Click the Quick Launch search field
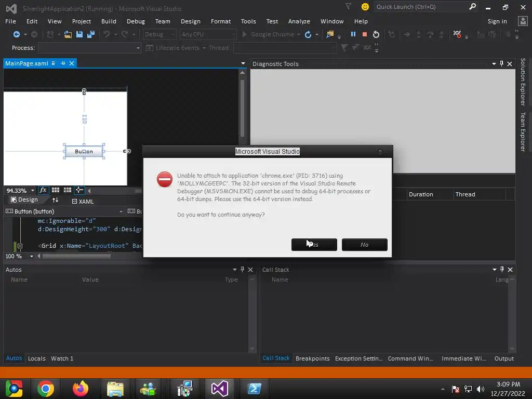The image size is (532, 399). pos(421,7)
